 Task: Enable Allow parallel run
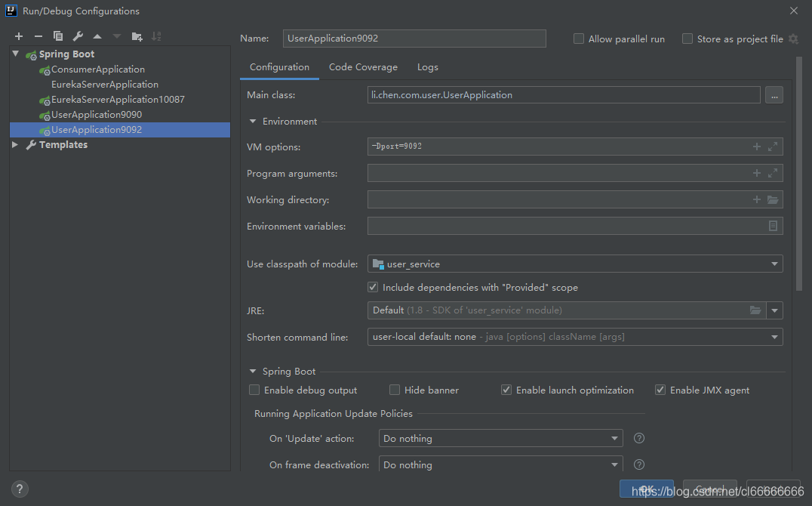tap(579, 39)
